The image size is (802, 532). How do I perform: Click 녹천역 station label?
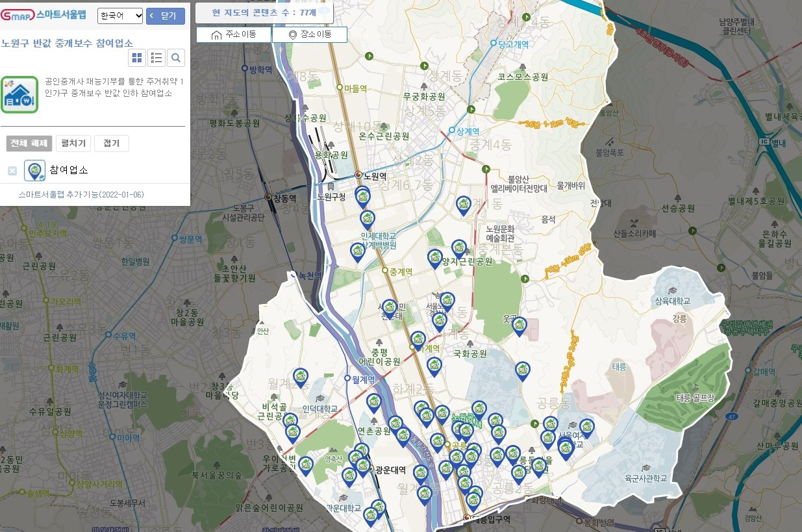click(309, 275)
